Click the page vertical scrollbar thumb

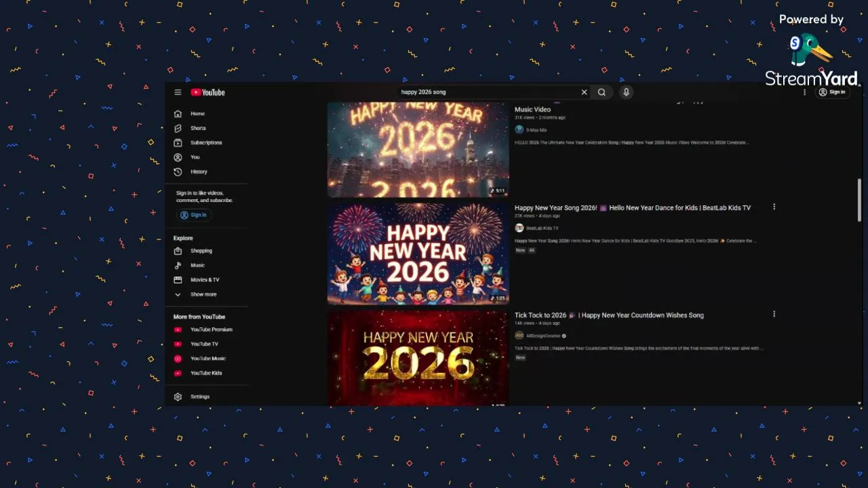(x=859, y=200)
